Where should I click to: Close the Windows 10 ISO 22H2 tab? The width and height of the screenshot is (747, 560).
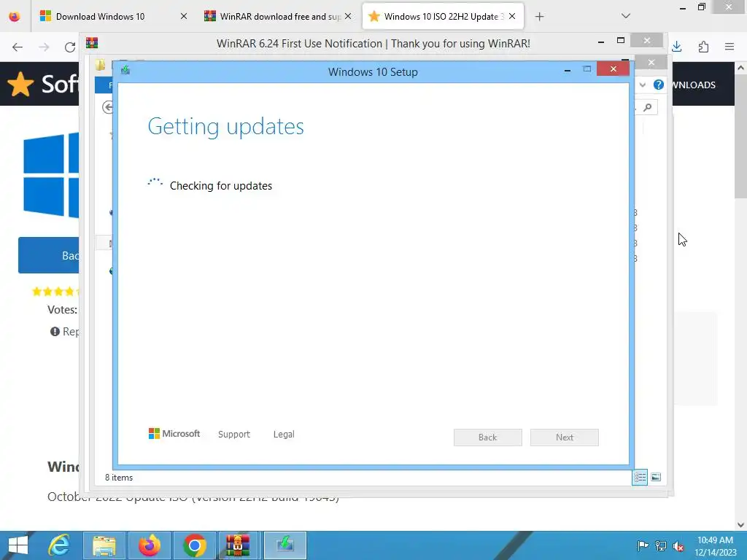(512, 16)
